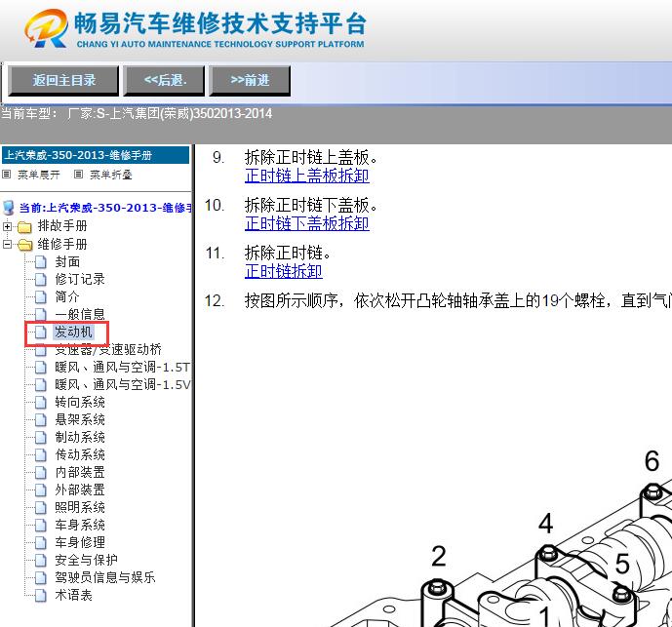Image resolution: width=672 pixels, height=627 pixels.
Task: Open 术语表 in the tree
Action: 73,595
